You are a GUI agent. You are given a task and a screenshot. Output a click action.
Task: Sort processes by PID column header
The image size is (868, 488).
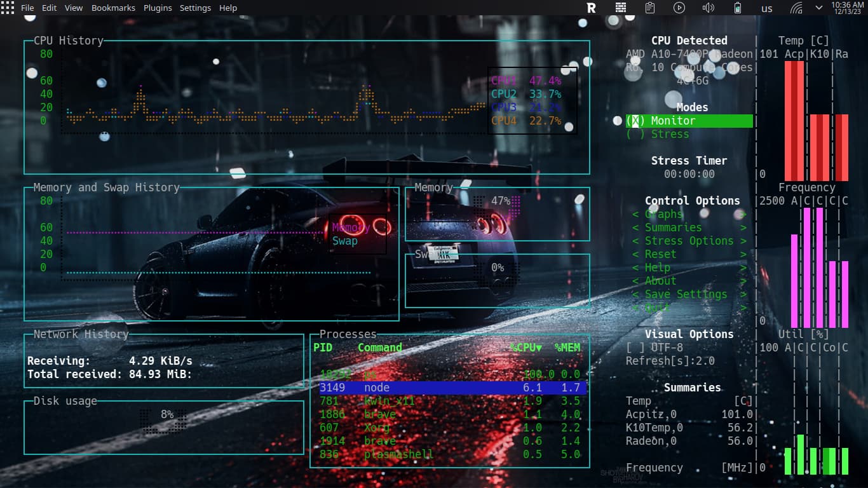coord(323,348)
